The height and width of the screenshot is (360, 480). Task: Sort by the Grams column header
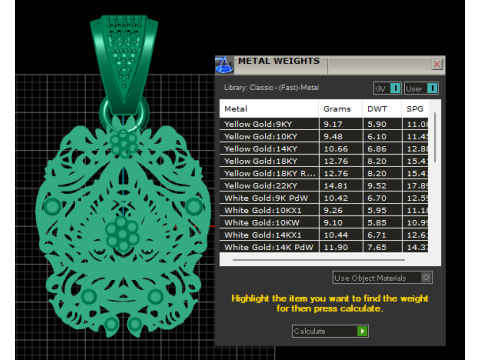pyautogui.click(x=341, y=109)
